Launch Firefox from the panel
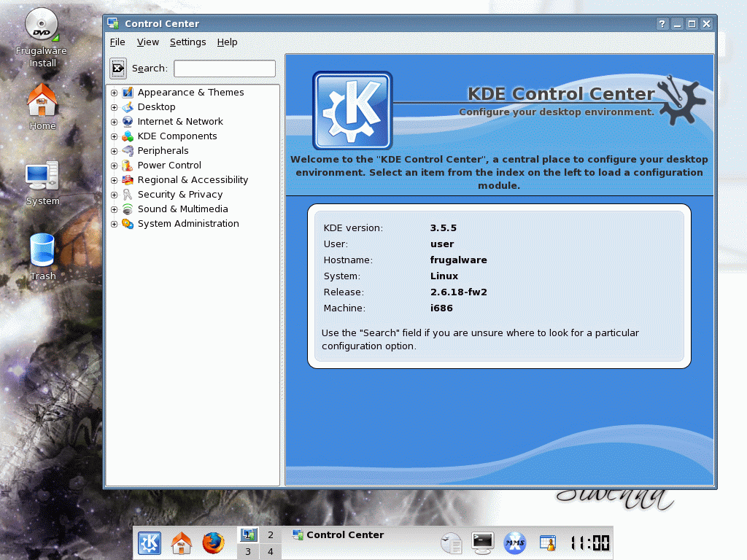Screen dimensions: 747x560 pyautogui.click(x=213, y=542)
